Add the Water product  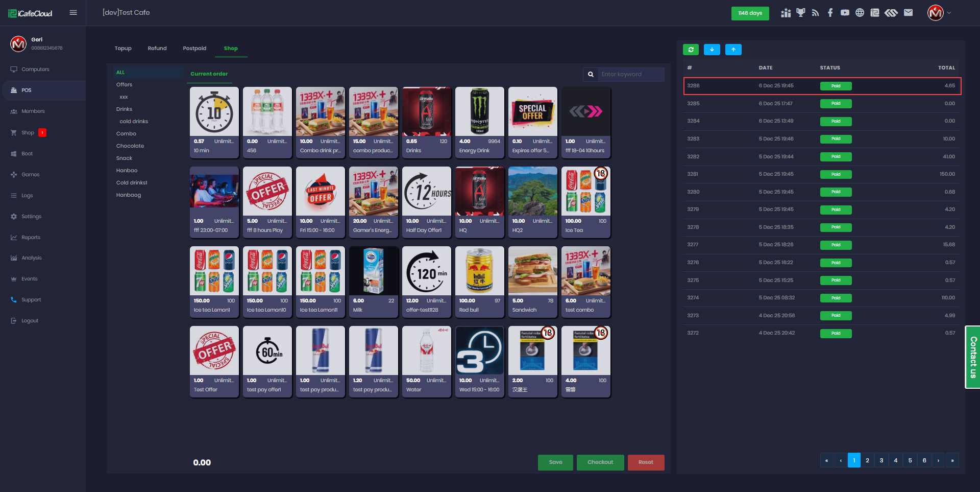427,362
